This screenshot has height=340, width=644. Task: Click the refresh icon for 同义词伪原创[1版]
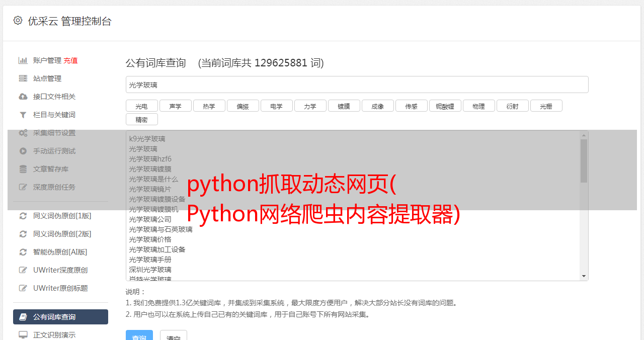click(x=23, y=216)
